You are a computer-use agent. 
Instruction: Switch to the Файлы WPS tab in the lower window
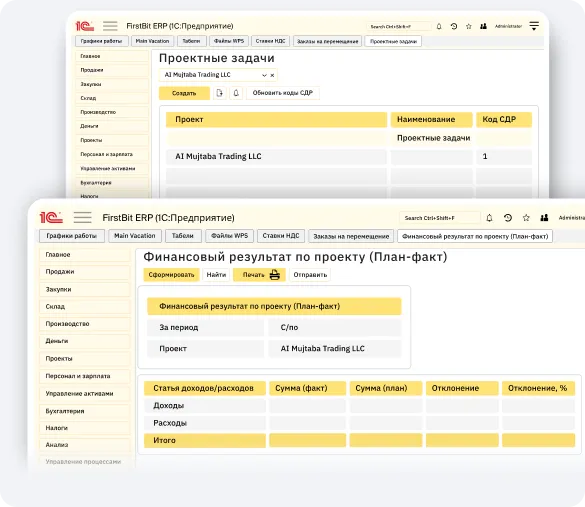click(x=229, y=236)
